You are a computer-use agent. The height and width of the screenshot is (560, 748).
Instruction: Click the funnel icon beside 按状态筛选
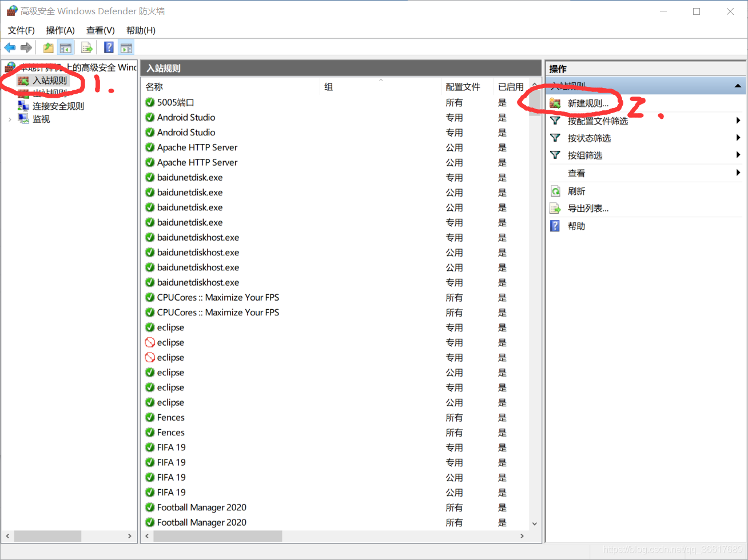click(x=555, y=138)
